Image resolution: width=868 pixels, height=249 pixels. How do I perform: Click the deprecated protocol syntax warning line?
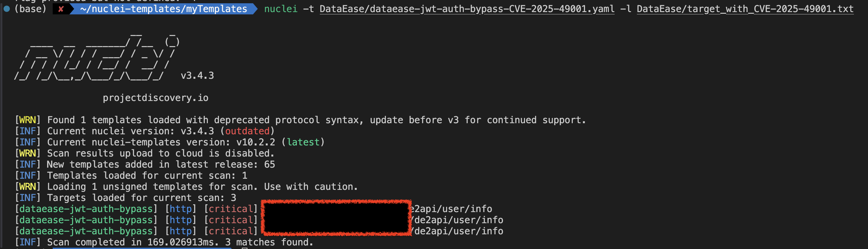click(x=316, y=120)
